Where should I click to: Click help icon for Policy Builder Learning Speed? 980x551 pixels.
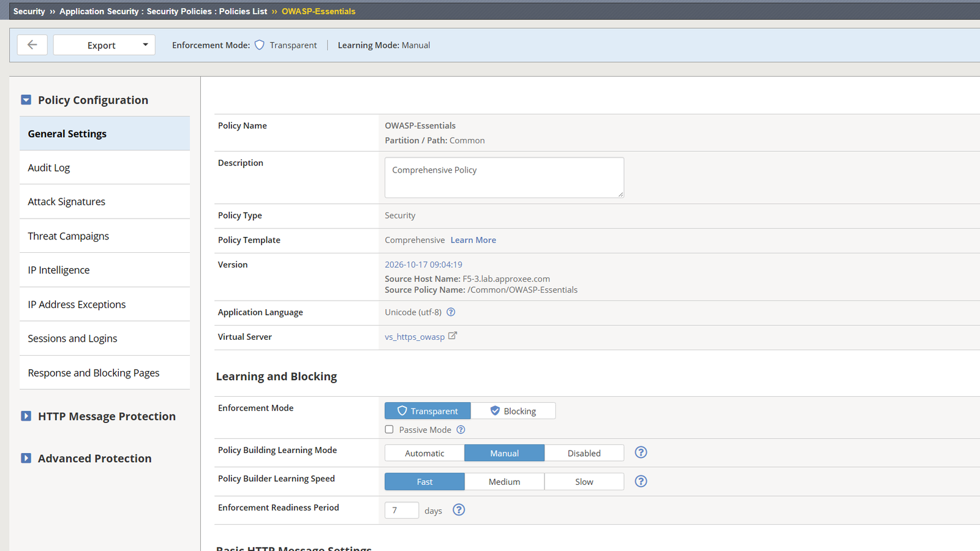tap(641, 481)
